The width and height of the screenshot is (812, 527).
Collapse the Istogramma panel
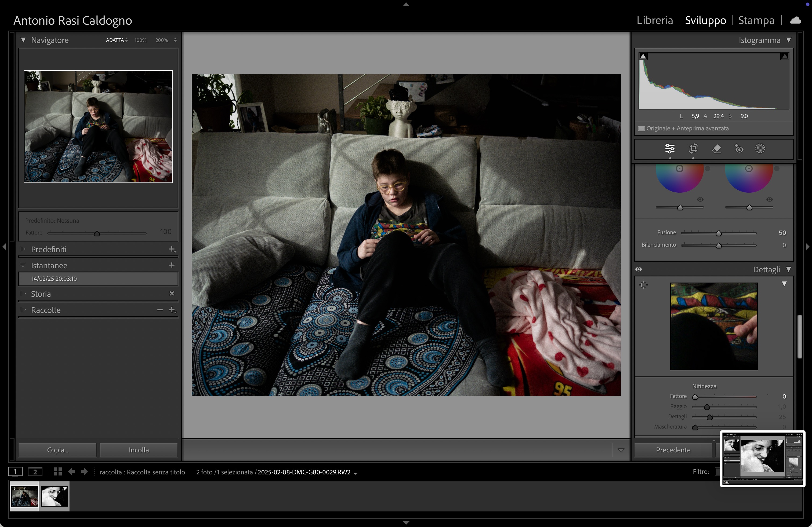point(789,40)
